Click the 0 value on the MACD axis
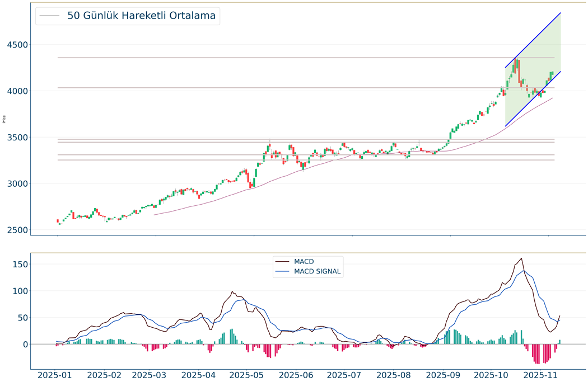This screenshot has width=588, height=382. tap(25, 345)
